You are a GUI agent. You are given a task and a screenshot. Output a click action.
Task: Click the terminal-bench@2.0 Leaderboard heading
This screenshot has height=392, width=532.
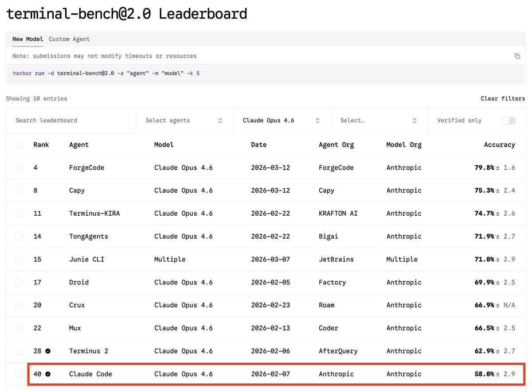pyautogui.click(x=127, y=14)
